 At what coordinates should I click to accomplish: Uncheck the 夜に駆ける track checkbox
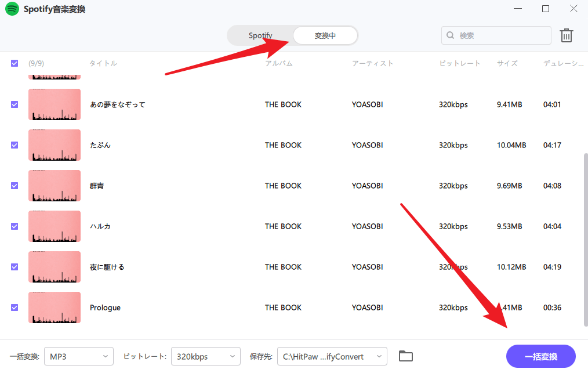pyautogui.click(x=14, y=267)
